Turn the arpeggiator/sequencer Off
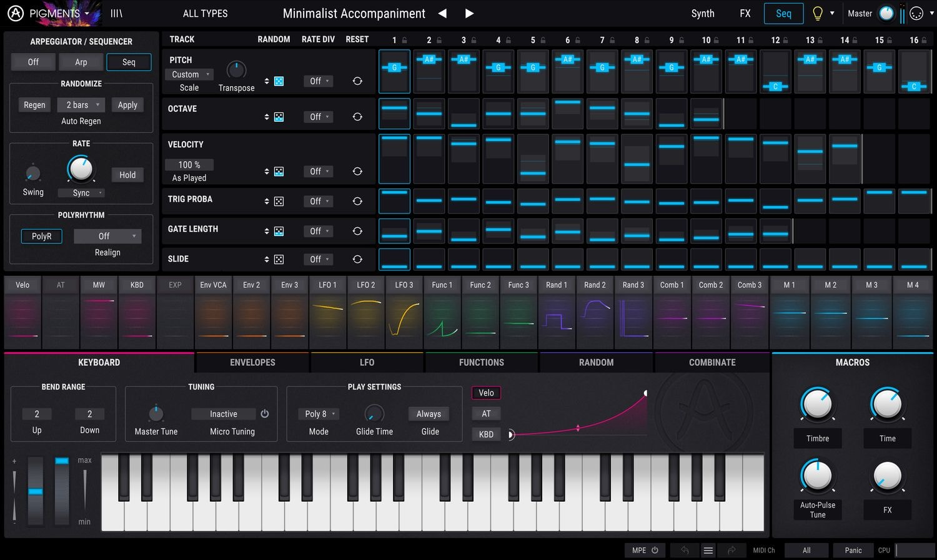The width and height of the screenshot is (937, 560). (33, 62)
